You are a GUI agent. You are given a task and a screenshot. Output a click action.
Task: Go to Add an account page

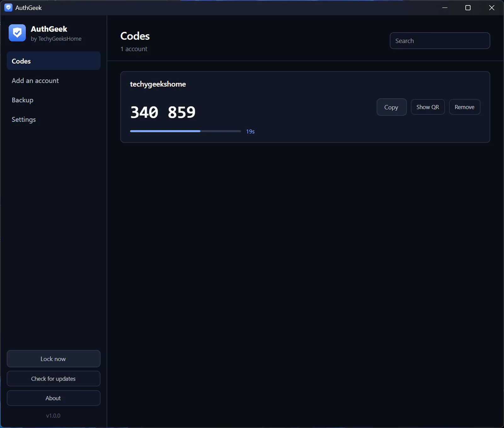pyautogui.click(x=54, y=81)
